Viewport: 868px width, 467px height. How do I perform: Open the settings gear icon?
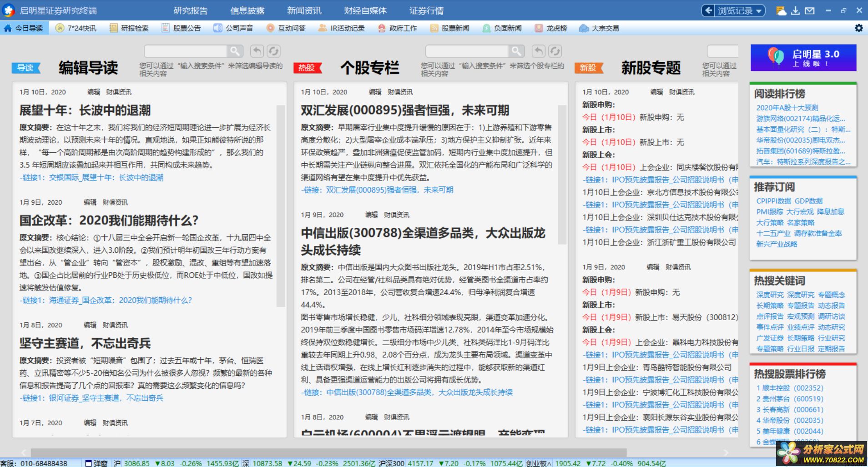click(x=858, y=28)
